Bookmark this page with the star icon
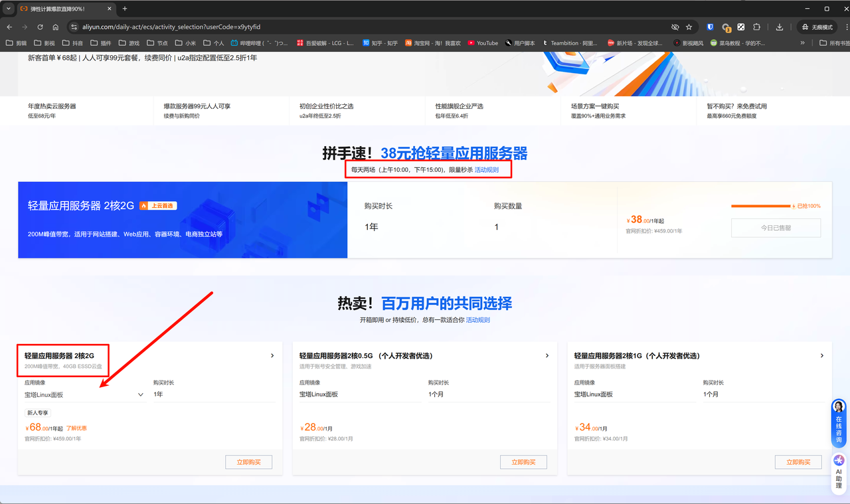 click(689, 27)
